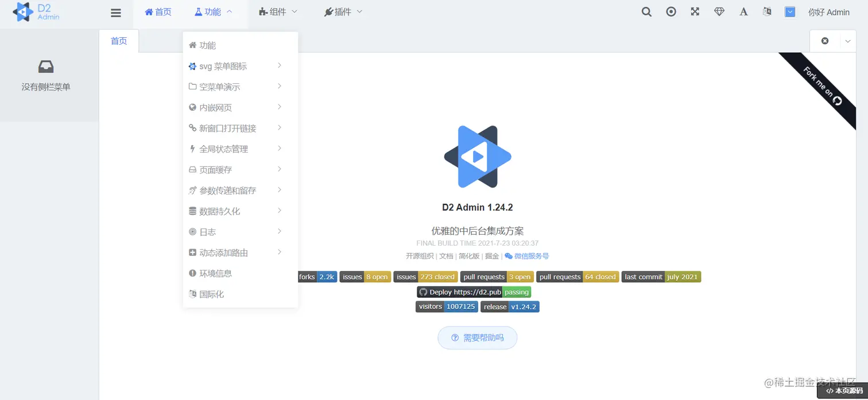The width and height of the screenshot is (868, 400).
Task: Click chevron beside 组件 menu
Action: coord(294,11)
